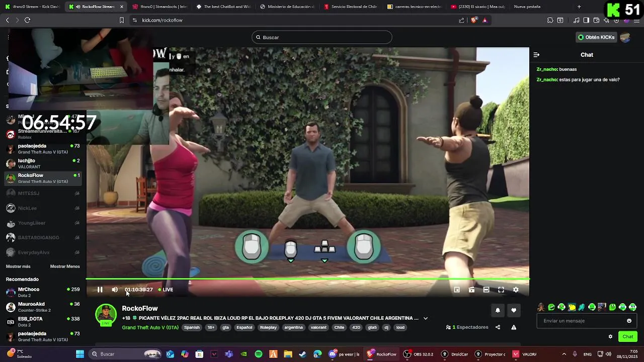Open the Grand Theft Auto V (GTA) category link

(150, 327)
